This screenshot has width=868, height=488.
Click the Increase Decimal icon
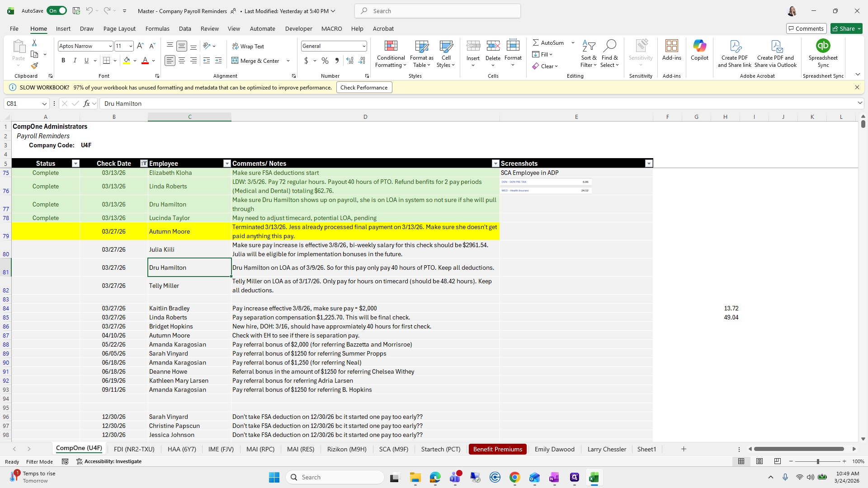350,61
